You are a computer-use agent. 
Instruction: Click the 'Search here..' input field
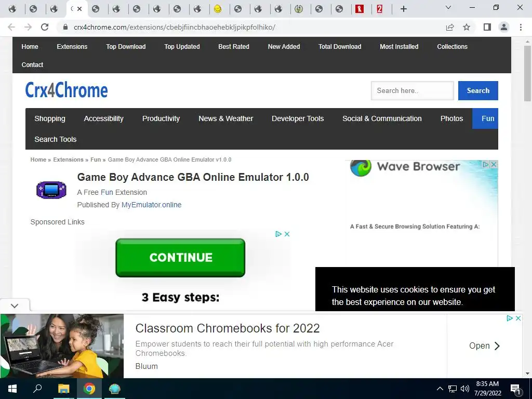(x=412, y=90)
